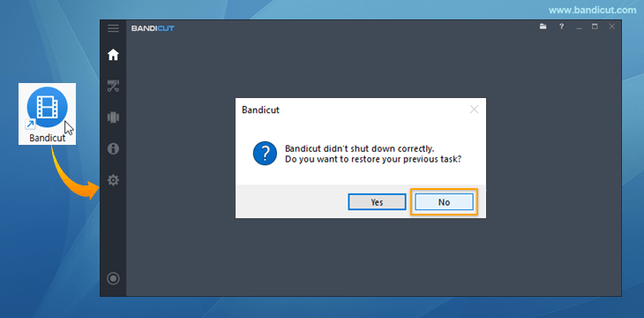Select the Split mode icon in sidebar
Viewport: 644px width, 318px height.
113,117
